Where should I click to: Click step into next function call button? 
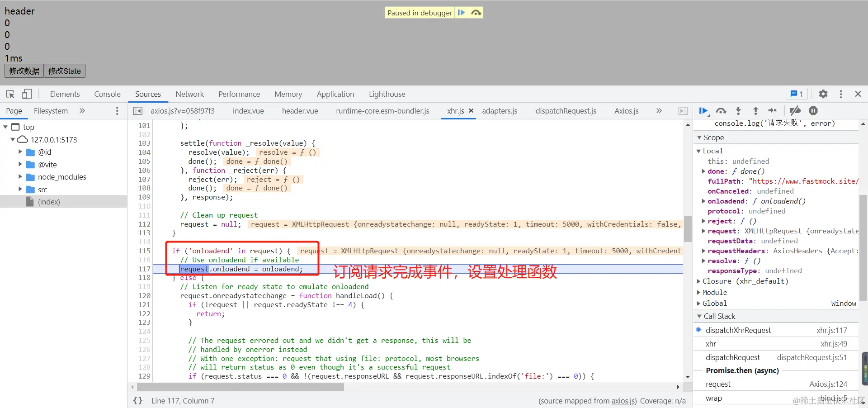738,111
